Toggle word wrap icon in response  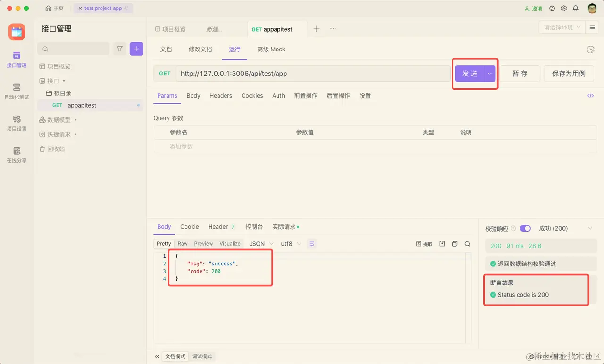pos(311,244)
